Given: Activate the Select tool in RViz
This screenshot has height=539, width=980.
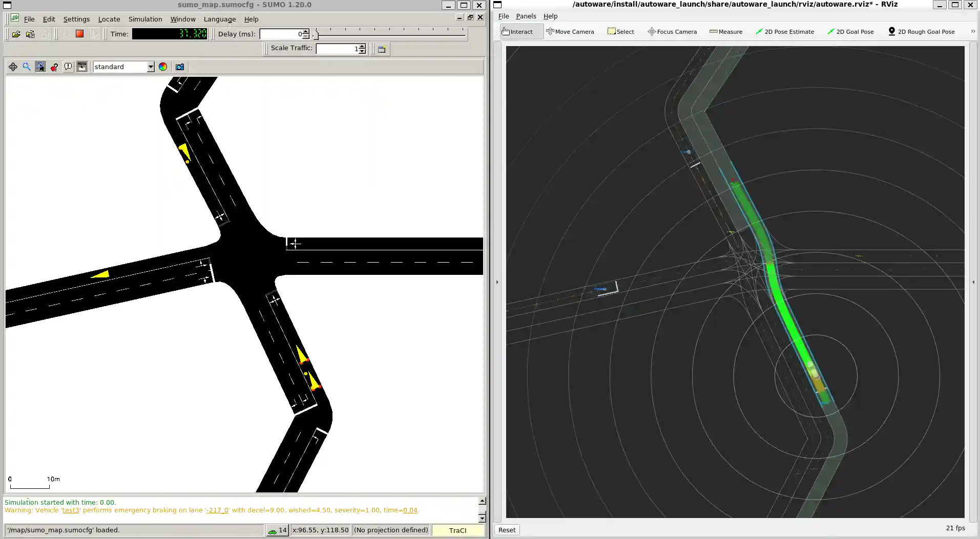Looking at the screenshot, I should point(620,31).
